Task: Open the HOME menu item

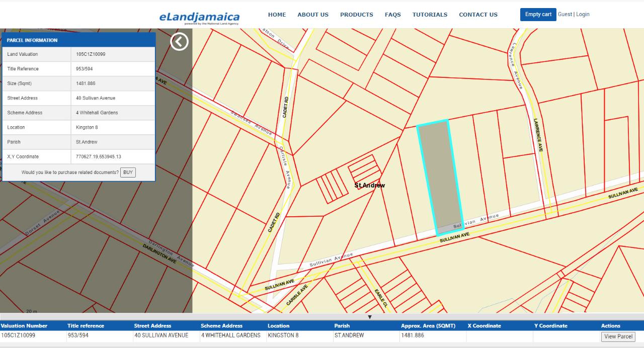Action: (277, 15)
